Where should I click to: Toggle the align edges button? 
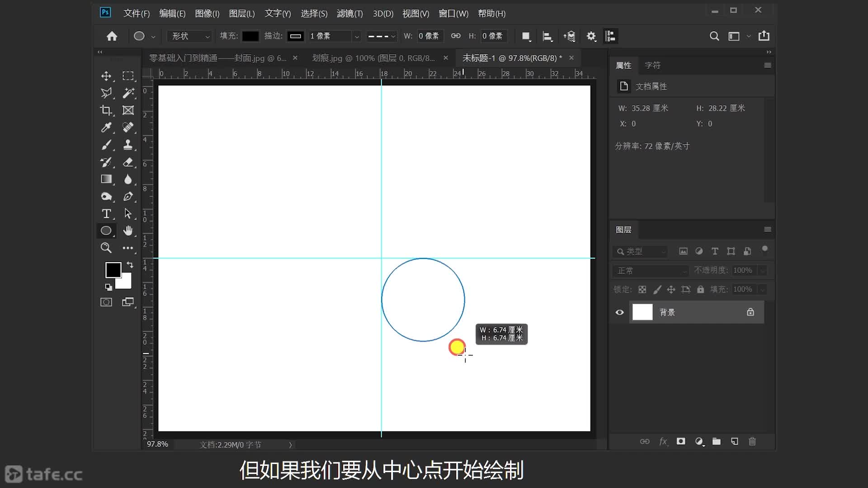pyautogui.click(x=610, y=36)
